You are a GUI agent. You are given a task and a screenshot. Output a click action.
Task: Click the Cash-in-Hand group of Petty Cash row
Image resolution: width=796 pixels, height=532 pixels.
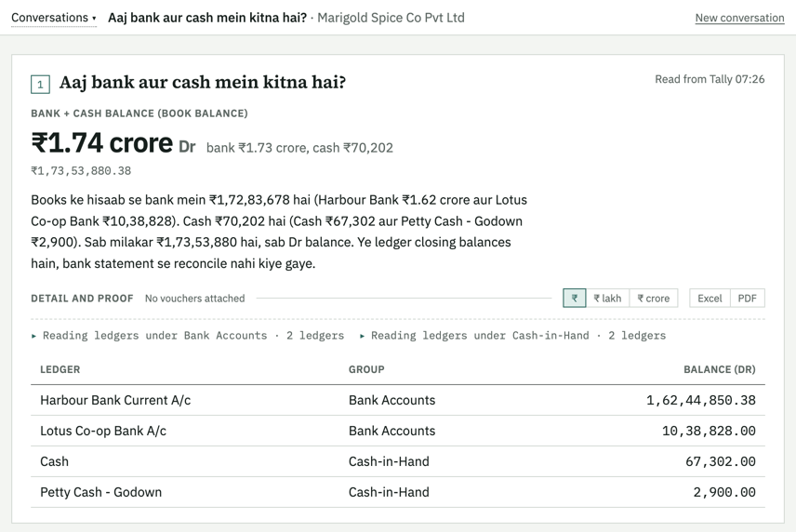pyautogui.click(x=389, y=492)
